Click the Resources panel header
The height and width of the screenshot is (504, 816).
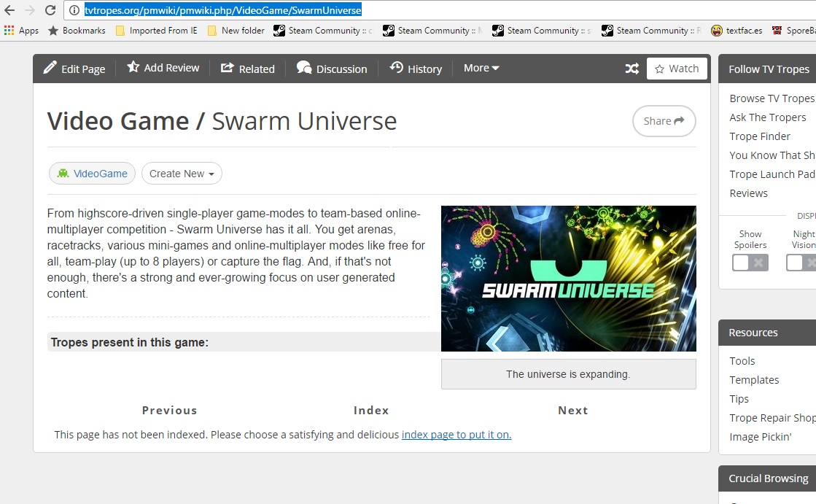pyautogui.click(x=767, y=332)
